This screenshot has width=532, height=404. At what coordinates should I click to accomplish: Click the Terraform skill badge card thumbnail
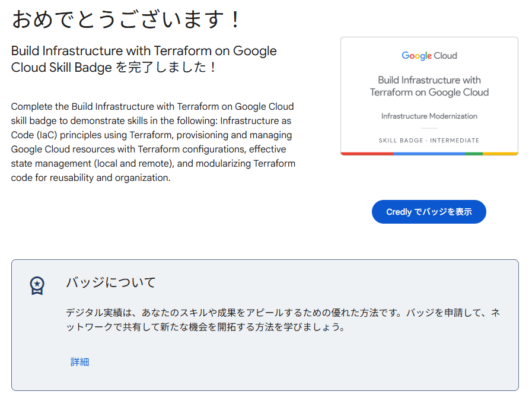pos(429,96)
